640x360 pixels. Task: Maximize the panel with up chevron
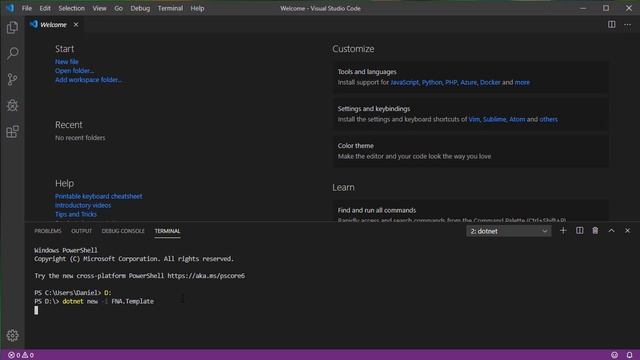[611, 231]
